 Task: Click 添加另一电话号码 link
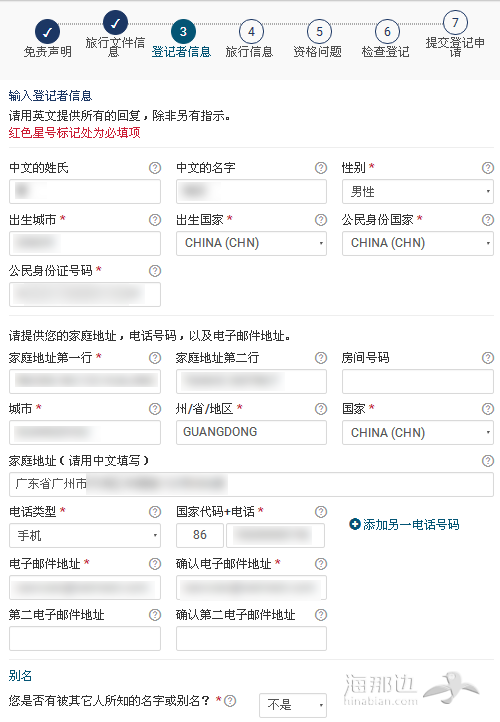click(404, 524)
